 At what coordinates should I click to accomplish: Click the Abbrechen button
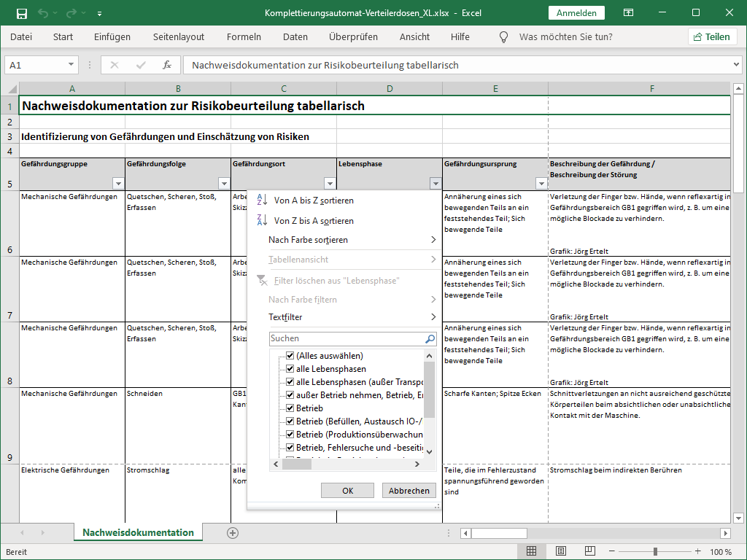click(409, 491)
